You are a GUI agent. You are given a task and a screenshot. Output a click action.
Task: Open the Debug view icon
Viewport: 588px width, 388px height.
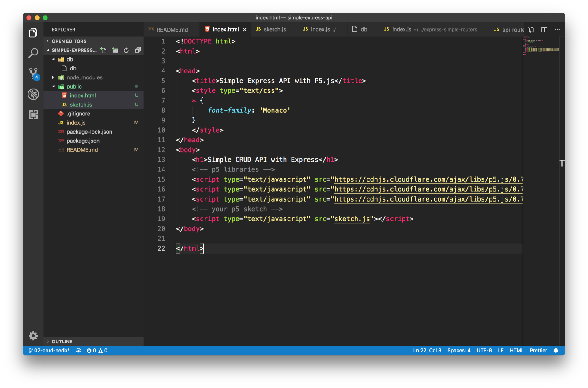point(33,94)
